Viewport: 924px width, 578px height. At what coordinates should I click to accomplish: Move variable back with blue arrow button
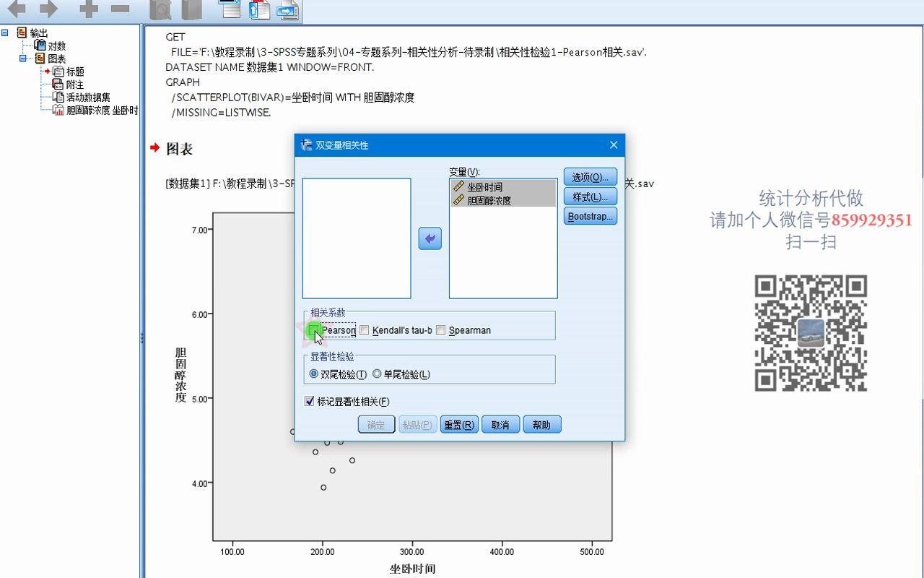click(430, 238)
